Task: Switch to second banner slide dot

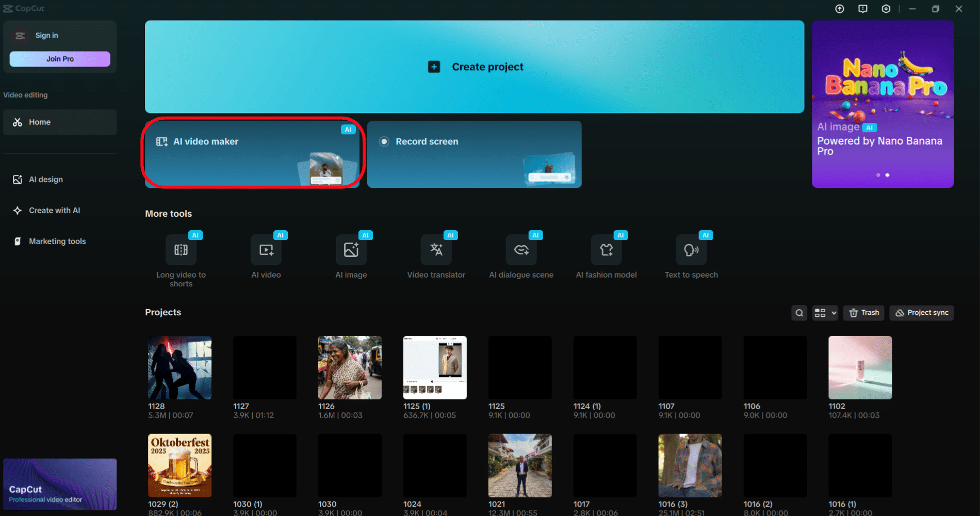Action: (x=887, y=175)
